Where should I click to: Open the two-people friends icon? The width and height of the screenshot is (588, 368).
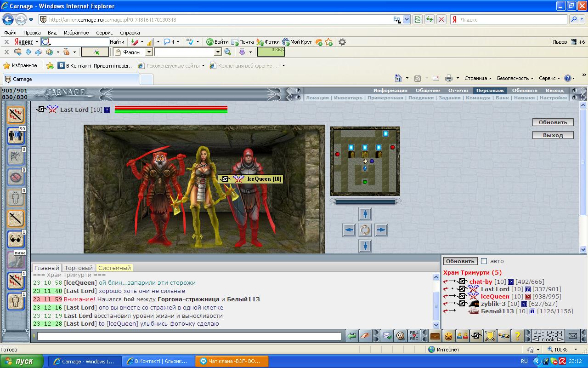coord(462,336)
